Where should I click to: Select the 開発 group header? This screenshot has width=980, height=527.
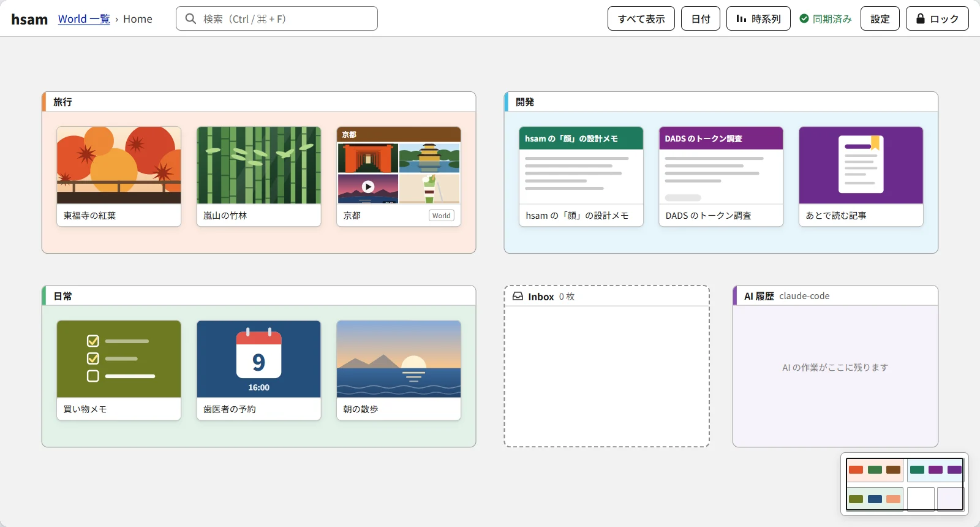pyautogui.click(x=721, y=102)
